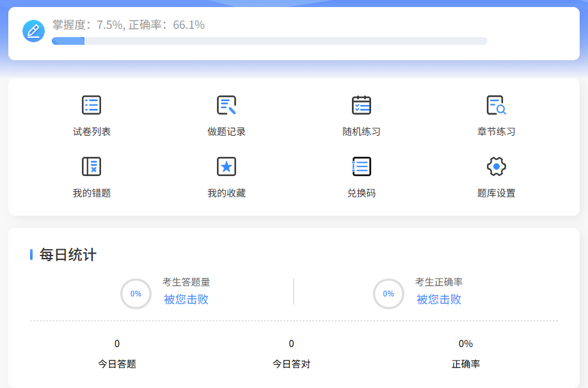Click the 每日统计 section heading
Image resolution: width=588 pixels, height=388 pixels.
(x=68, y=255)
